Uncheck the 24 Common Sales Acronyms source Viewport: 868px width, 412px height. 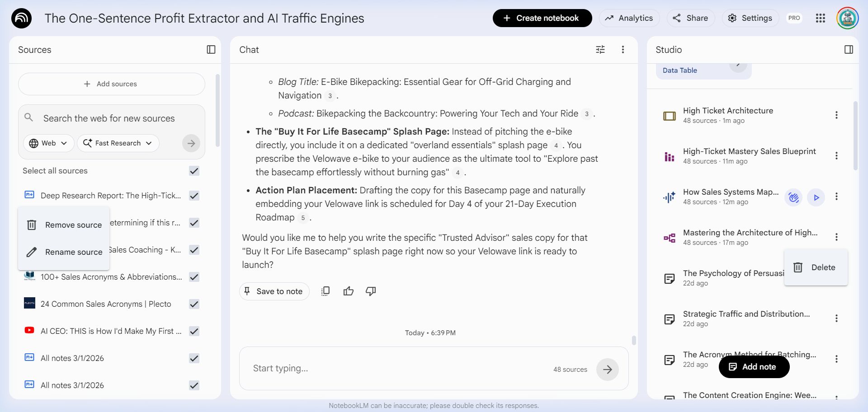pyautogui.click(x=194, y=304)
